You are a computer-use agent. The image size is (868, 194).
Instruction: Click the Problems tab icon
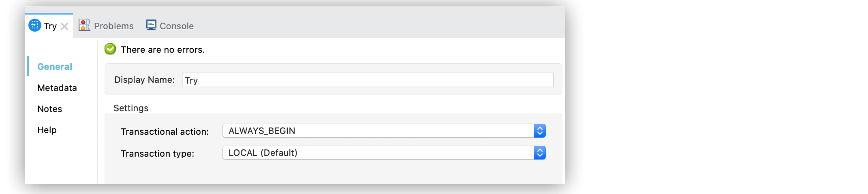coord(84,25)
